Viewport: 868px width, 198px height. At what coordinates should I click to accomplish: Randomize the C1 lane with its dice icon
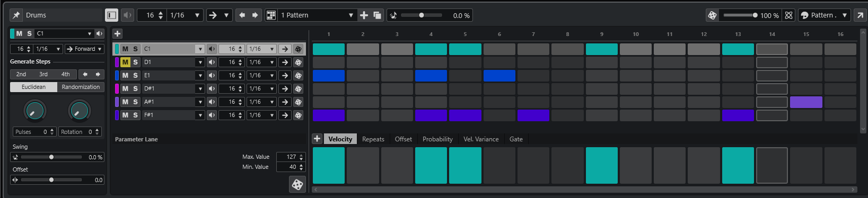coord(299,49)
